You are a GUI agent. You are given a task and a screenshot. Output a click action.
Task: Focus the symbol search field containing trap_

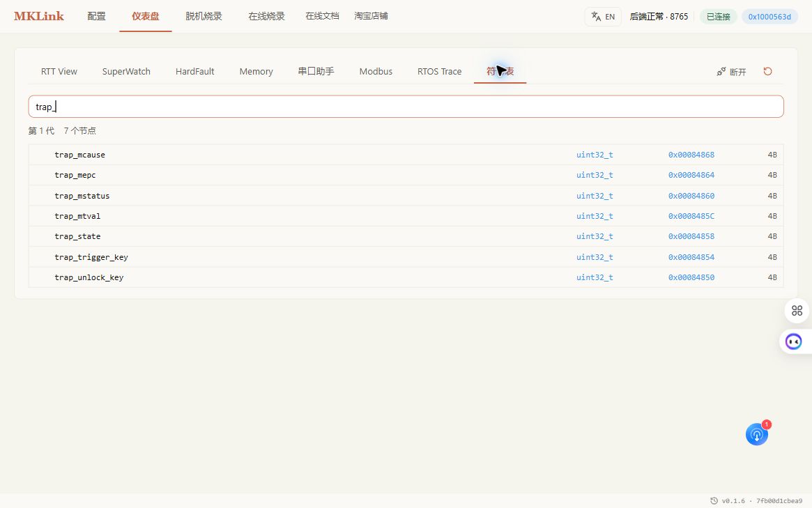406,107
